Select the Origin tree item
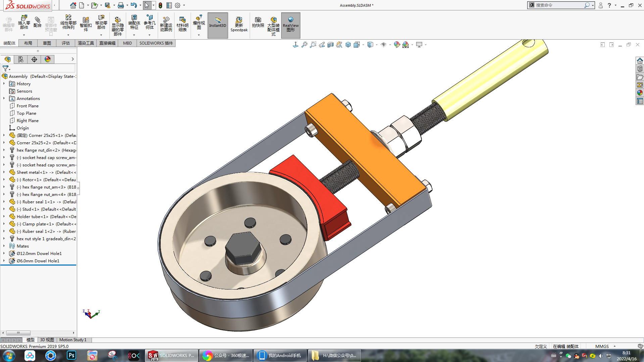Screen dimensions: 644x362 tap(22, 128)
